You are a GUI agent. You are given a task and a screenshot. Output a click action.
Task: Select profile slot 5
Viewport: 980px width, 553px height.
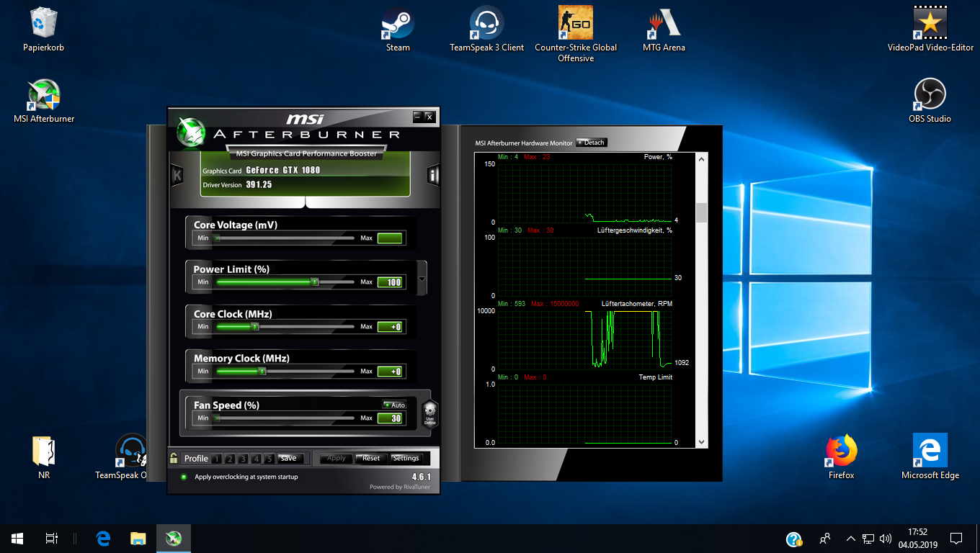pos(269,459)
